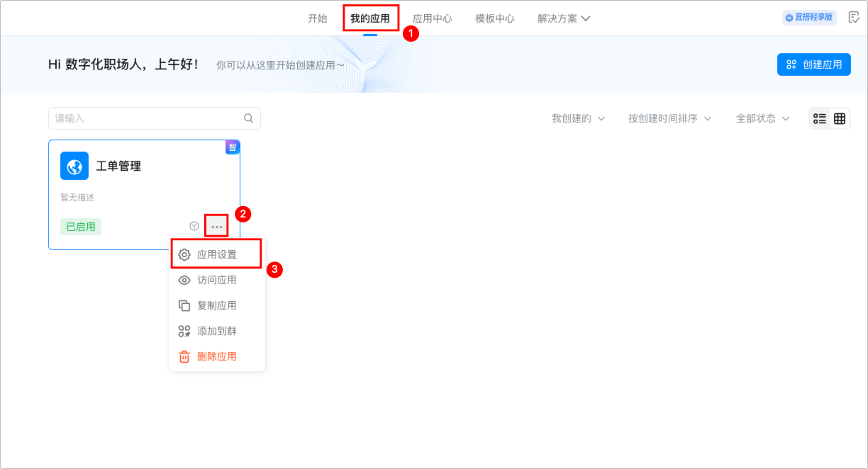Image resolution: width=868 pixels, height=469 pixels.
Task: Switch to grid view layout
Action: pos(840,118)
